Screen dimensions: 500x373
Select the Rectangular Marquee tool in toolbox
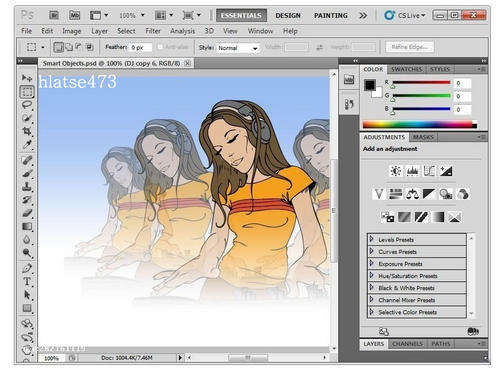pos(27,91)
